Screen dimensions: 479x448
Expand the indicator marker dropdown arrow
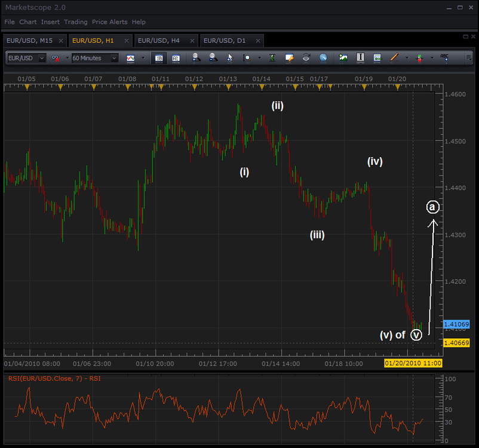[x=432, y=58]
